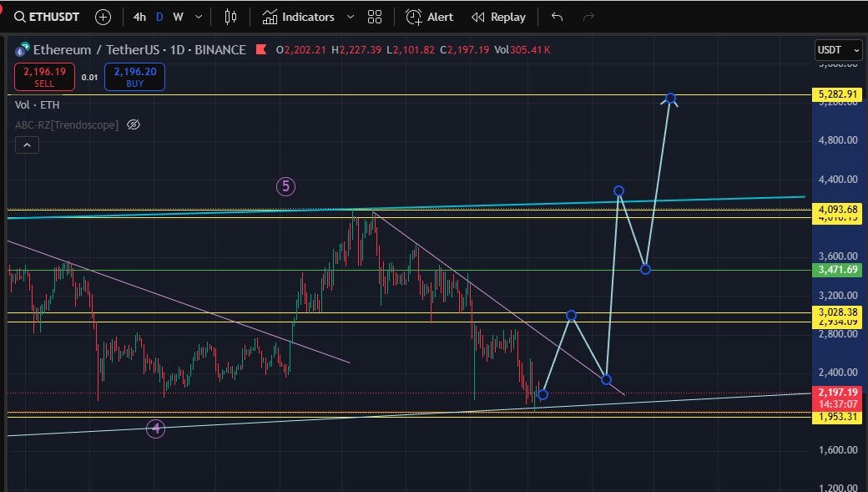Select the circled 5 wave marker on chart
868x492 pixels.
coord(285,186)
